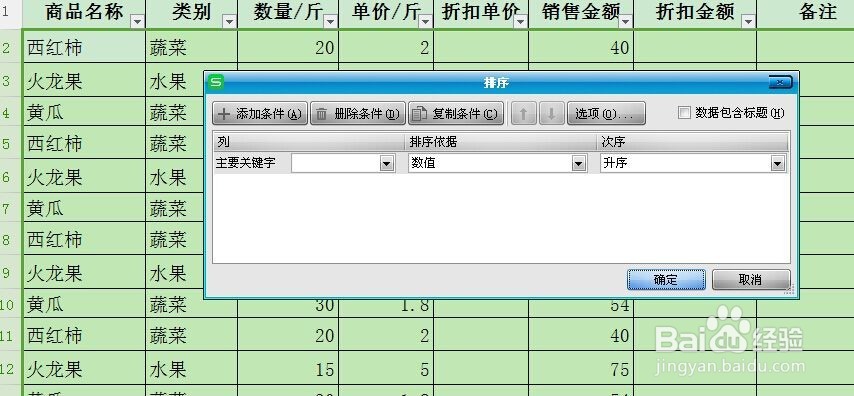Click 添加条件 to add a sort condition
Image resolution: width=854 pixels, height=396 pixels.
click(x=260, y=113)
